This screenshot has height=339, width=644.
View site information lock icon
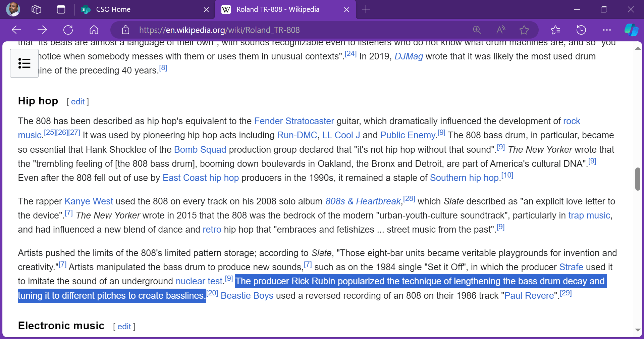point(125,30)
